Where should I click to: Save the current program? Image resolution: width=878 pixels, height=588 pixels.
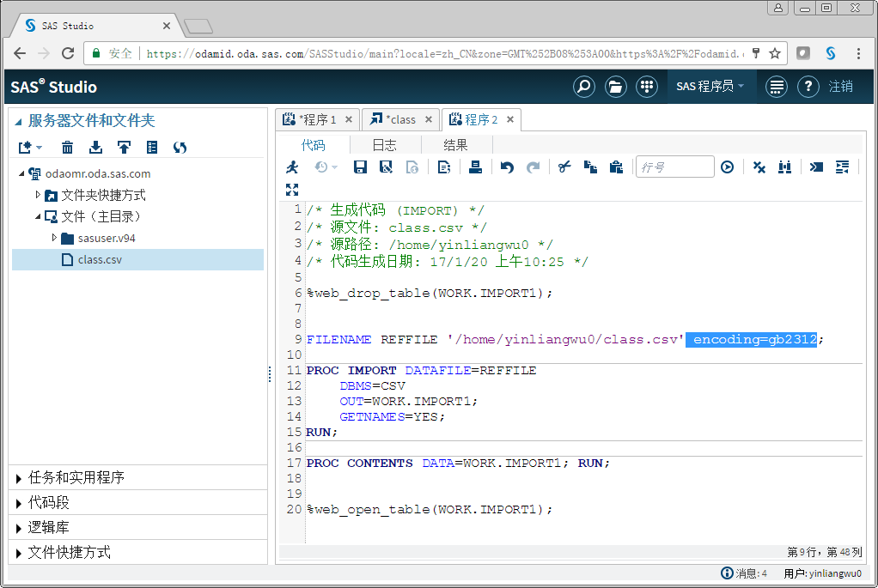[360, 167]
